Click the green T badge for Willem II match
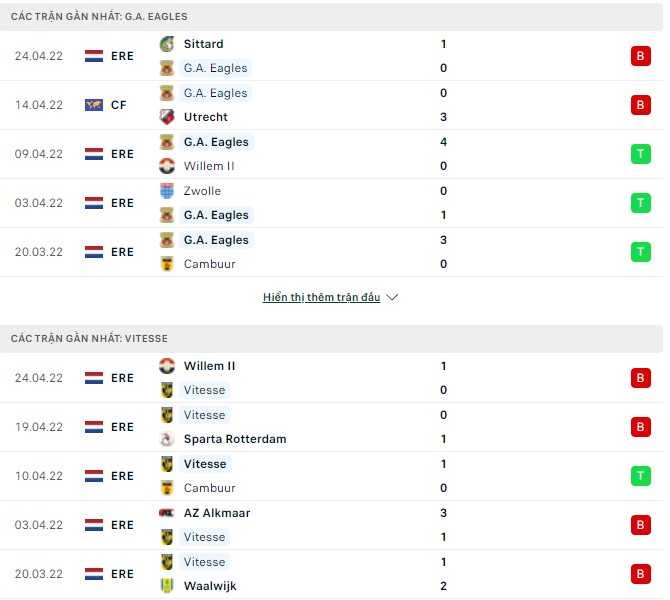670x600 pixels. [x=640, y=154]
